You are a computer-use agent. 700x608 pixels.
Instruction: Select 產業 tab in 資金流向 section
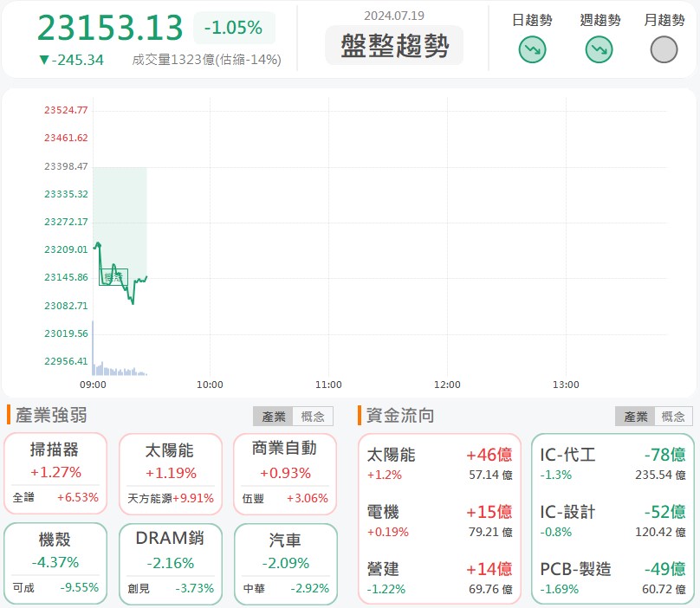(x=635, y=417)
